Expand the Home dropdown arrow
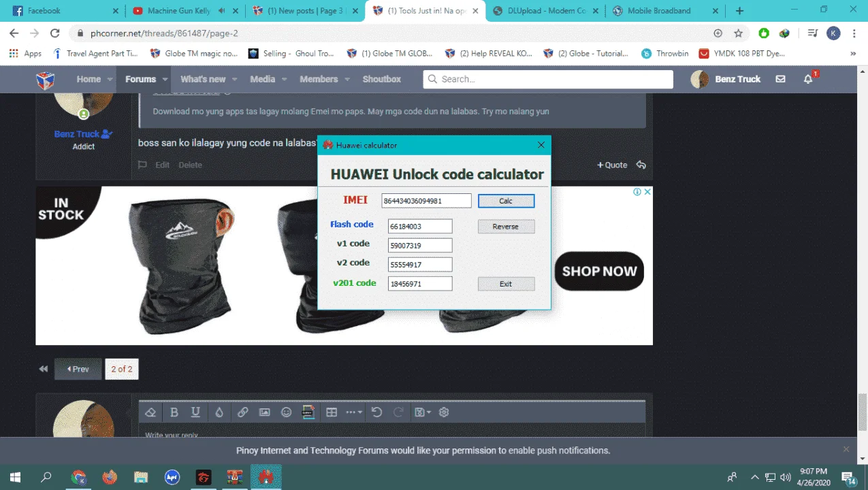 (x=110, y=80)
